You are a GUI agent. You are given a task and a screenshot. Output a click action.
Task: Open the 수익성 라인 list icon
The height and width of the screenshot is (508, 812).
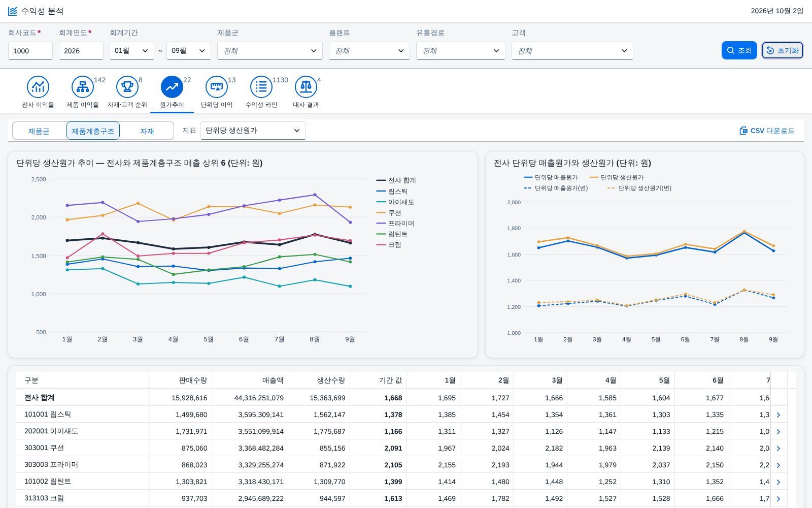[261, 87]
